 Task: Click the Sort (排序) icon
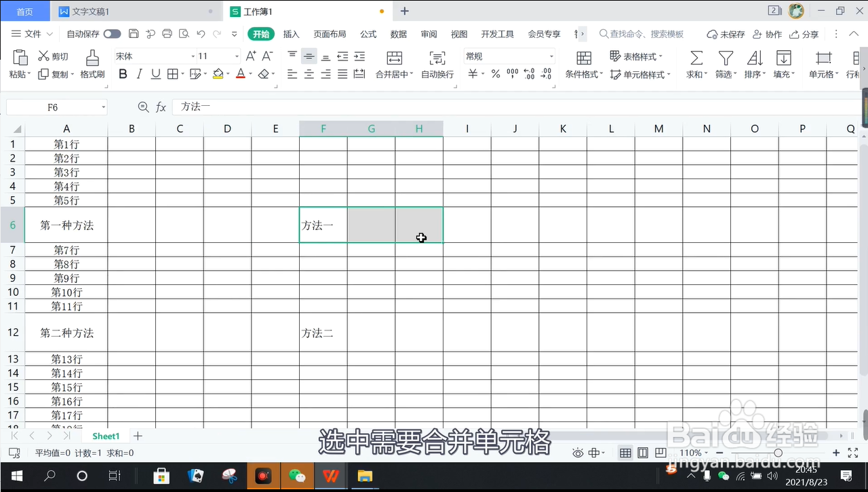[x=755, y=65]
